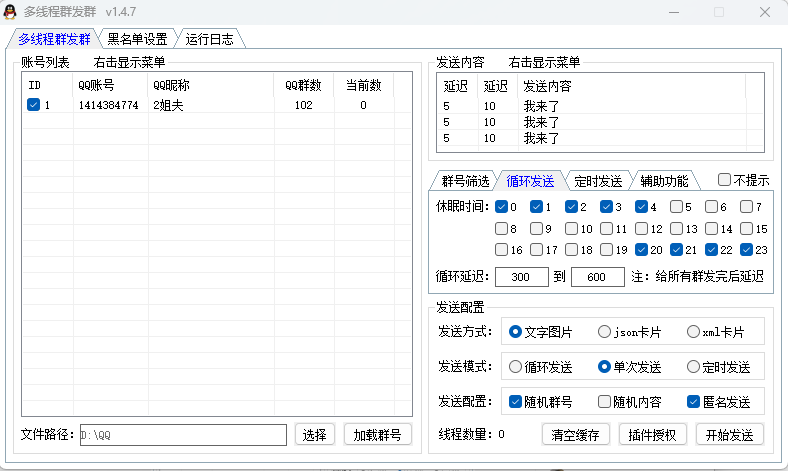
Task: Switch to the 辅助功能 tab
Action: (664, 181)
